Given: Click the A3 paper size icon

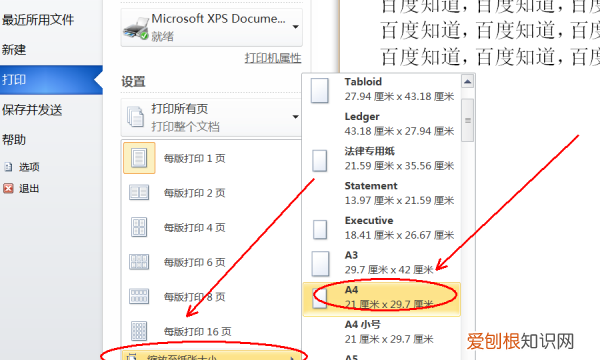Looking at the screenshot, I should pyautogui.click(x=320, y=264).
